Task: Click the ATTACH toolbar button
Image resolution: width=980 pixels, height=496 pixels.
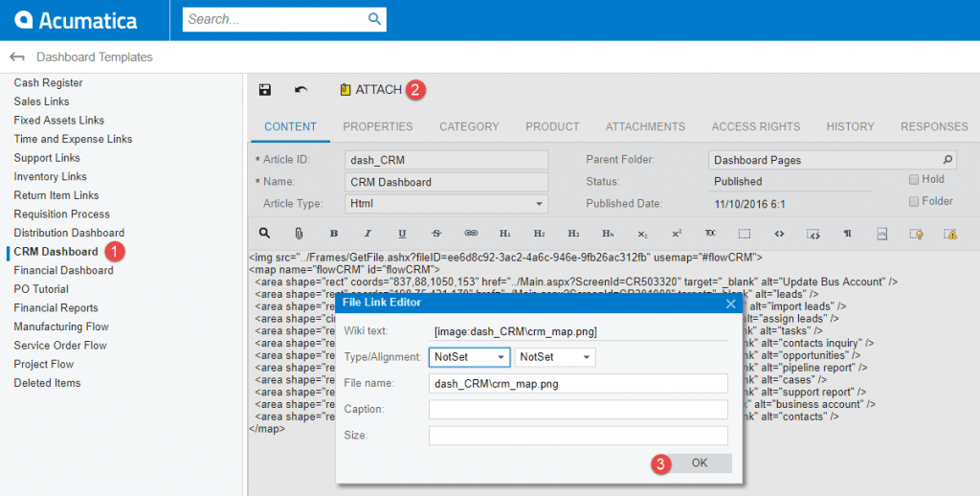Action: point(370,89)
